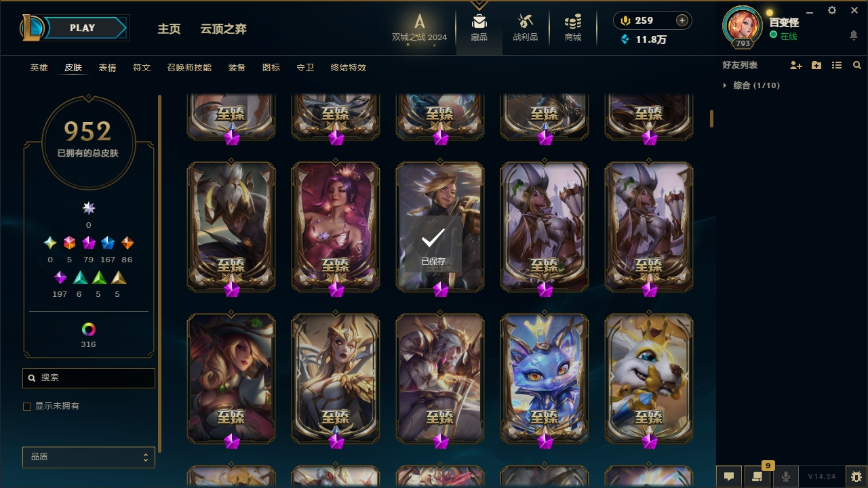This screenshot has width=868, height=488.
Task: Open the 品质 sort dropdown
Action: pos(89,457)
